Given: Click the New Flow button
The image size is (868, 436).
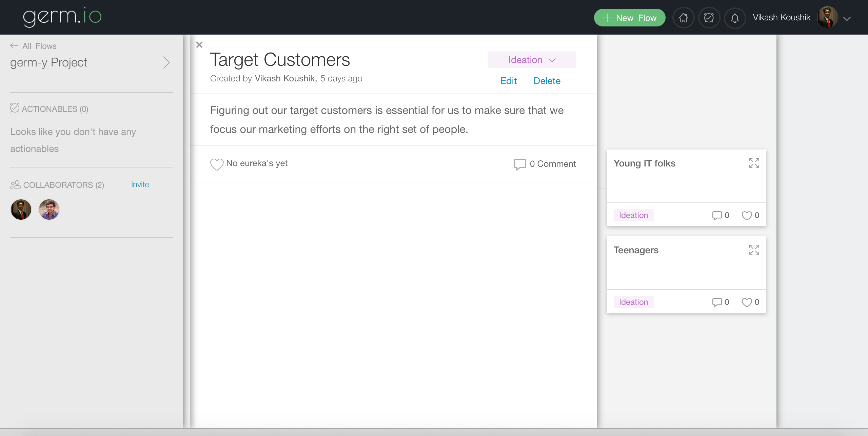Looking at the screenshot, I should coord(629,18).
